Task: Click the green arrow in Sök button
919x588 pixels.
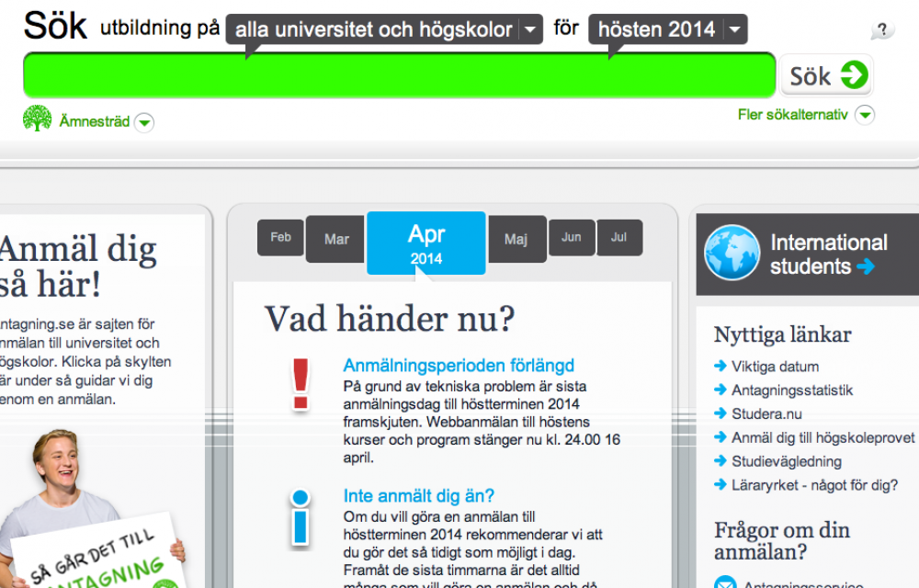Action: [x=854, y=75]
